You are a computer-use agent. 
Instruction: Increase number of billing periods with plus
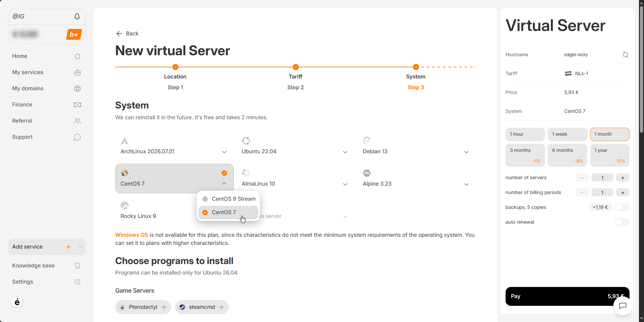[x=623, y=193]
